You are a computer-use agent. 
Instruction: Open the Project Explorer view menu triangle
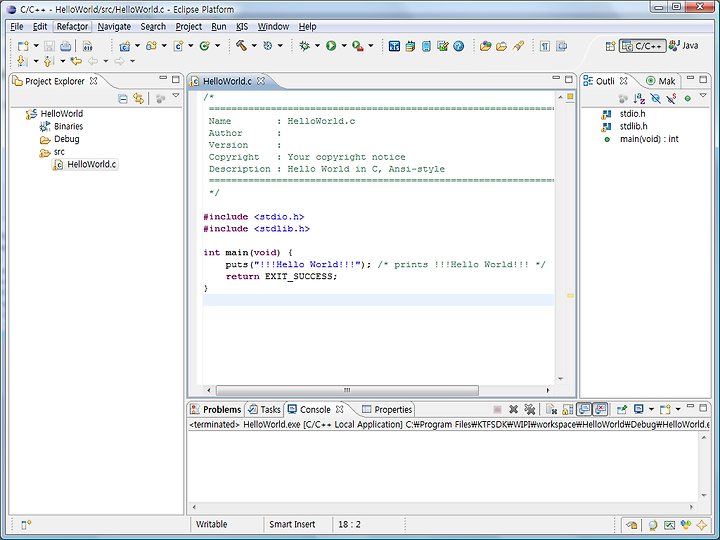pos(176,96)
